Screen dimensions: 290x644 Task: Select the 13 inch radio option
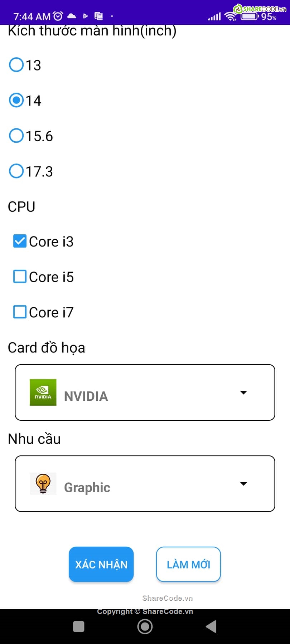[x=16, y=65]
